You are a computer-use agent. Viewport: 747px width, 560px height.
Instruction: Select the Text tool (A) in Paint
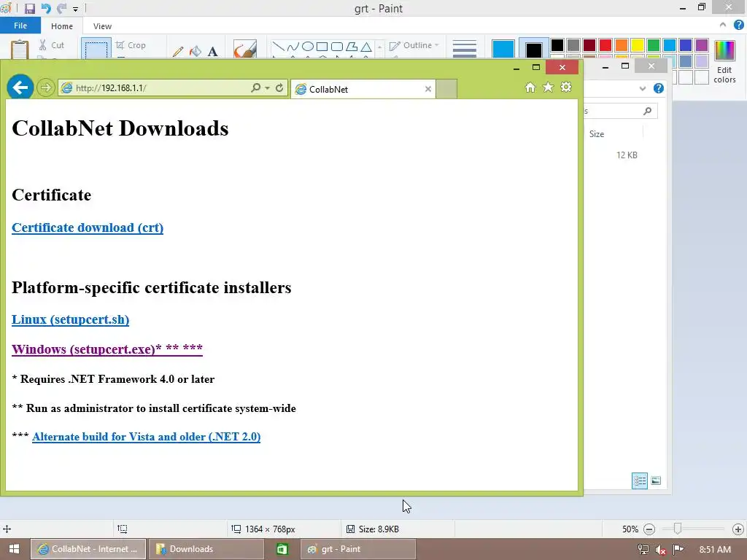212,51
